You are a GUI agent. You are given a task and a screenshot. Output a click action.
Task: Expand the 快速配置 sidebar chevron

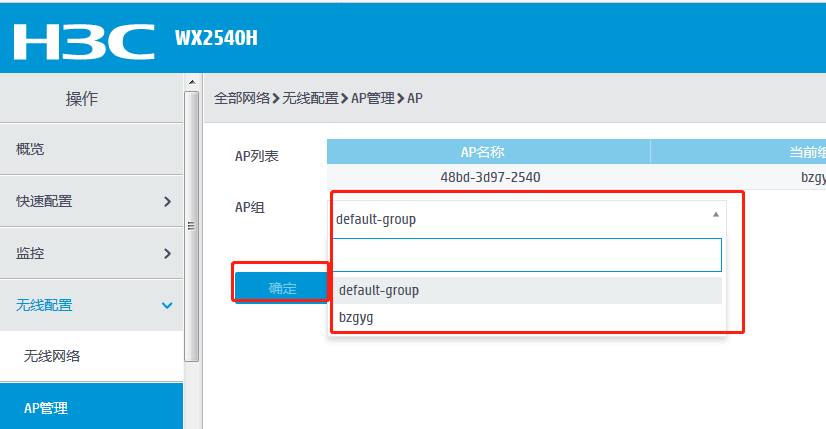pos(167,201)
